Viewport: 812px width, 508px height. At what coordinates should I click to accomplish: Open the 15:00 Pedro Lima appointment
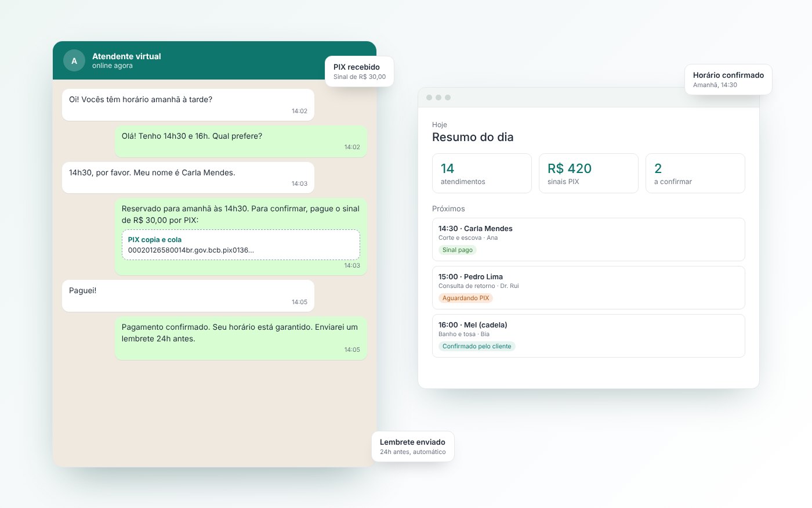click(x=589, y=287)
